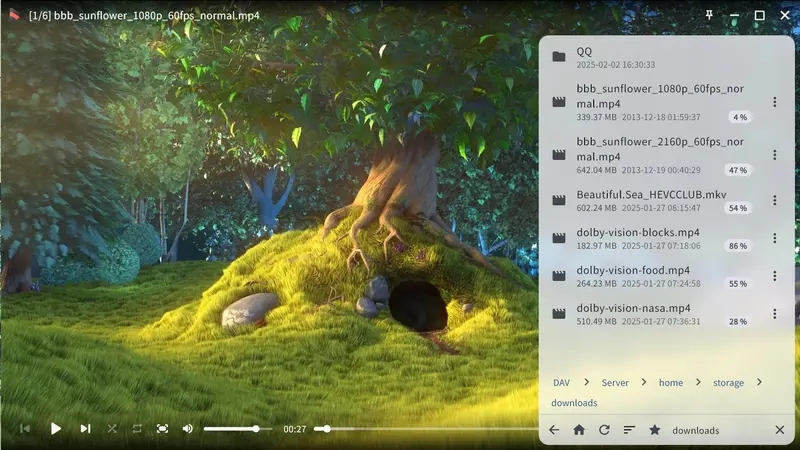The width and height of the screenshot is (800, 450).
Task: Go back in file browser
Action: click(x=554, y=430)
